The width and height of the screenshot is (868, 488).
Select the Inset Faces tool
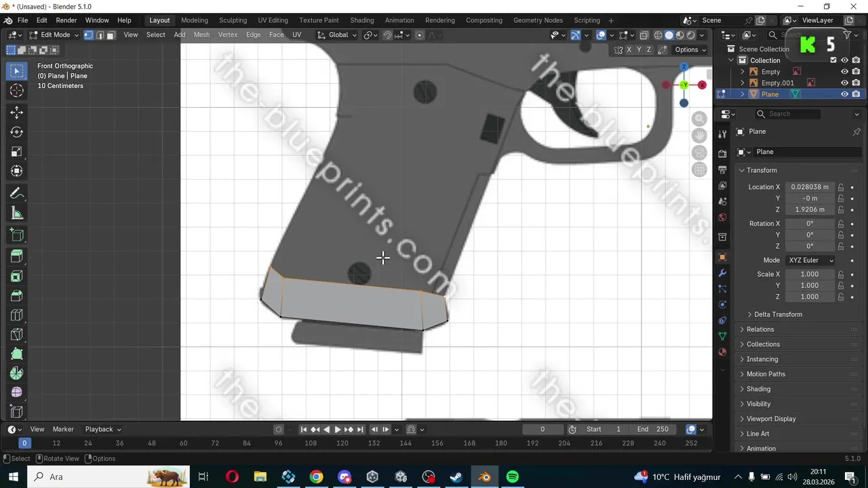pos(17,276)
